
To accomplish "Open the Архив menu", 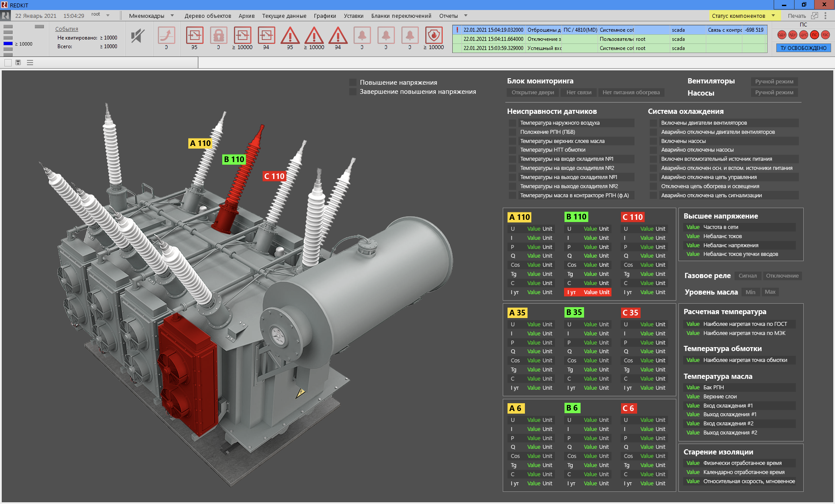I will click(247, 16).
